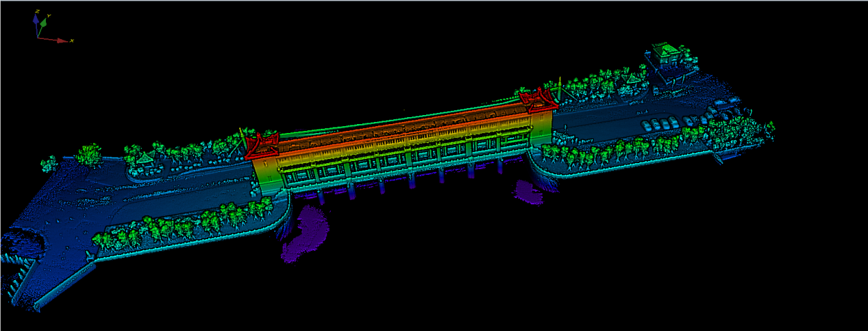The height and width of the screenshot is (331, 868).
Task: Pick the green-roofed building at the top right
Action: click(x=664, y=53)
